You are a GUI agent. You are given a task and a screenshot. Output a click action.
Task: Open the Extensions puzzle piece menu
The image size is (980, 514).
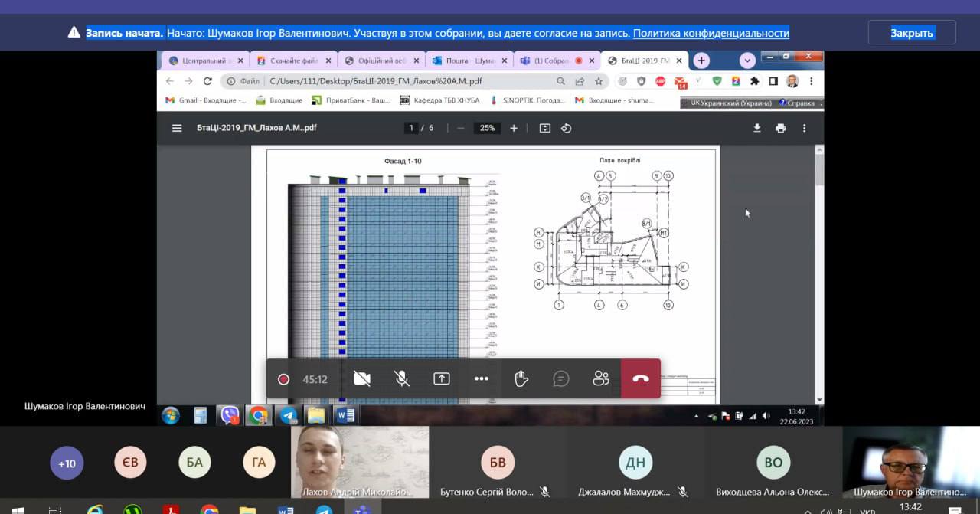pos(754,81)
